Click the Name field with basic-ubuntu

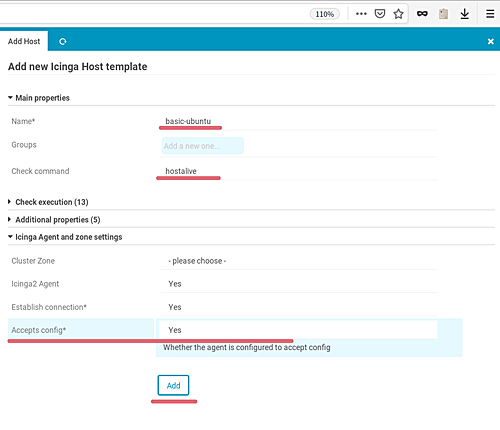click(298, 121)
